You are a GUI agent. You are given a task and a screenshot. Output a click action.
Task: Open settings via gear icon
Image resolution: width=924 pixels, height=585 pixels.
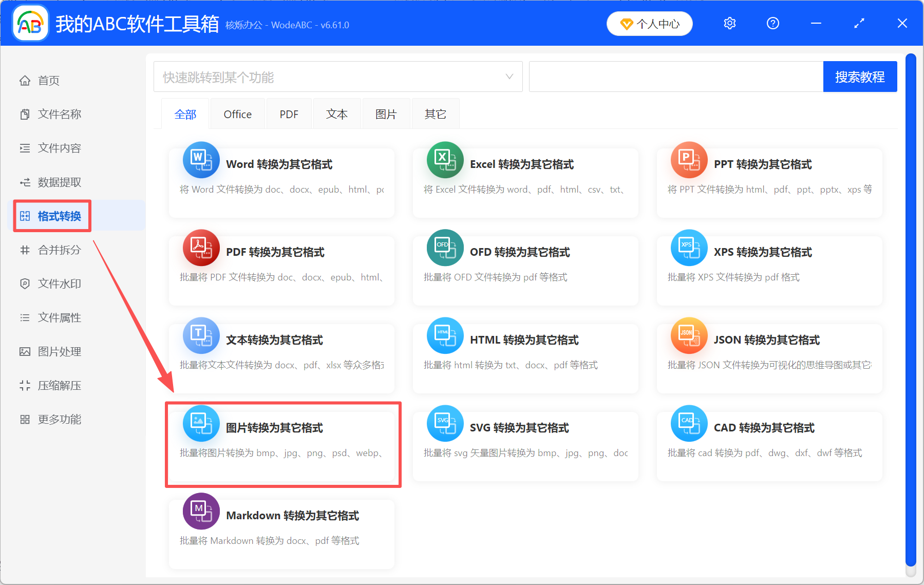tap(729, 24)
